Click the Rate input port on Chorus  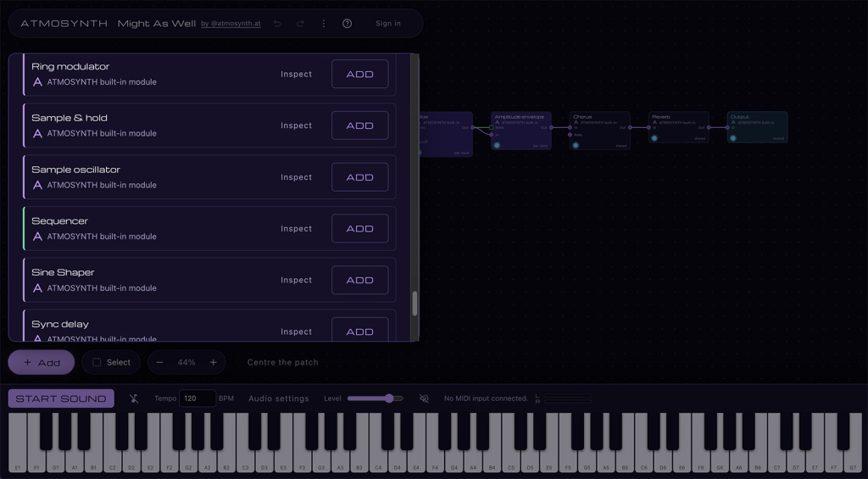[570, 135]
